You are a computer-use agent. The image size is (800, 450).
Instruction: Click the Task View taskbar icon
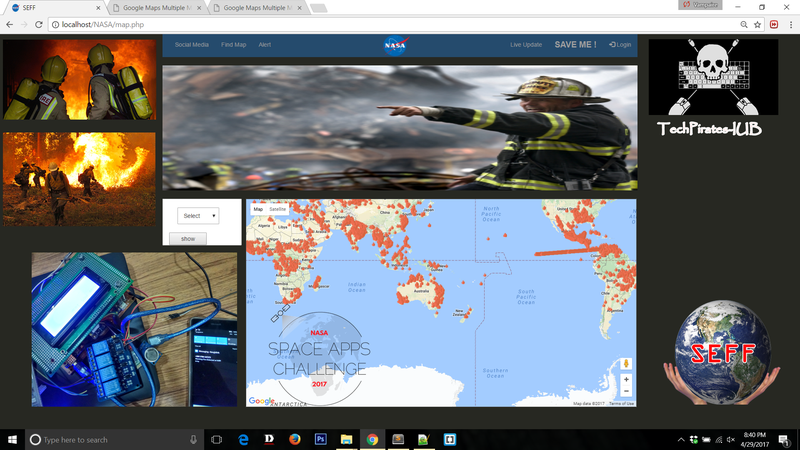(x=216, y=439)
